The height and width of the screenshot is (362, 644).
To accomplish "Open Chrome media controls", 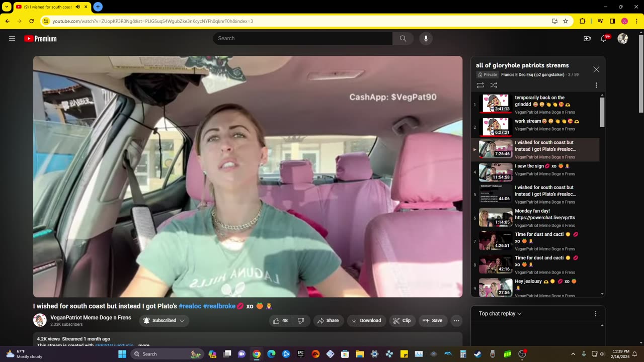I will (600, 21).
